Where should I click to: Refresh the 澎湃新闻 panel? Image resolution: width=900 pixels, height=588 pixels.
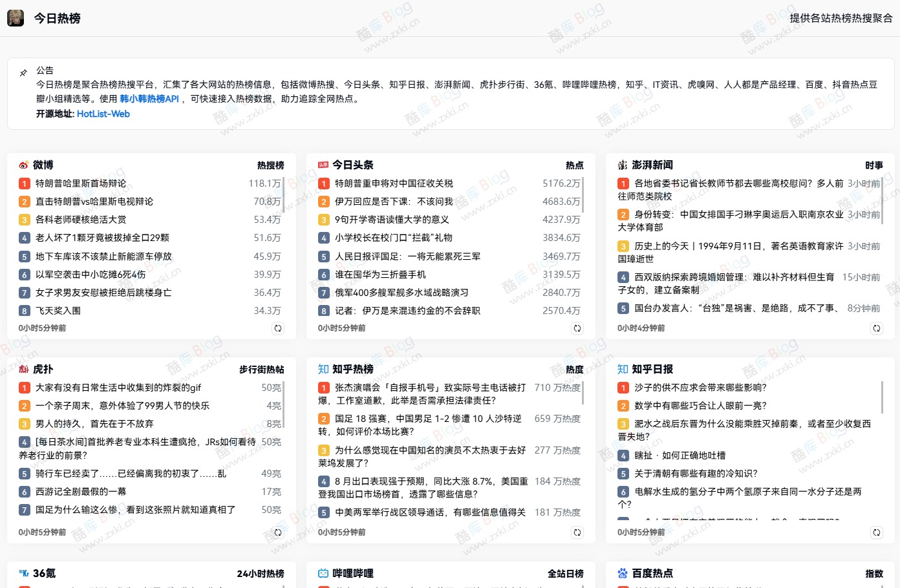(877, 328)
